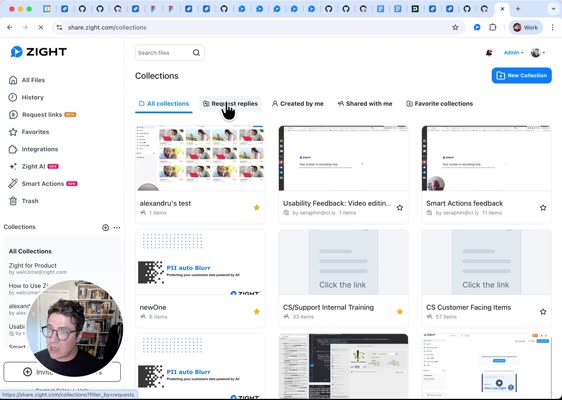Image resolution: width=562 pixels, height=400 pixels.
Task: Switch to Shared with me tab
Action: (365, 104)
